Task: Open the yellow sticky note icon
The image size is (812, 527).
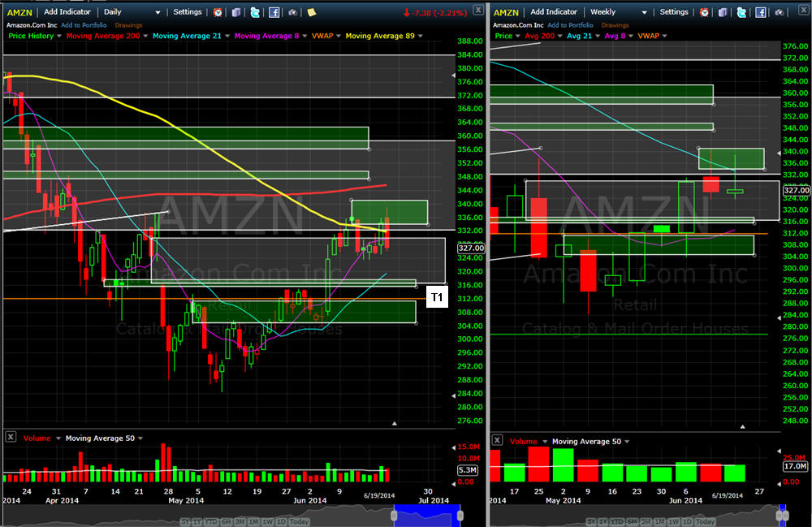Action: [311, 12]
